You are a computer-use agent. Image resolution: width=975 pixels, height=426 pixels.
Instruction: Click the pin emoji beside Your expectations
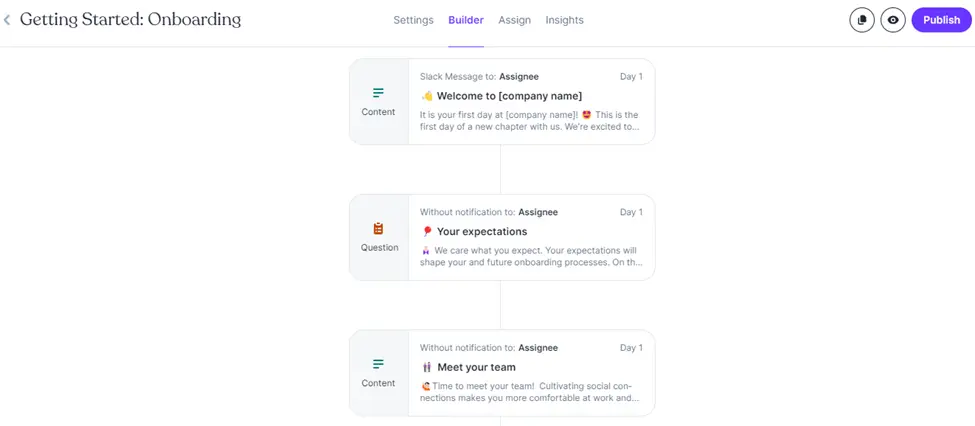point(427,231)
